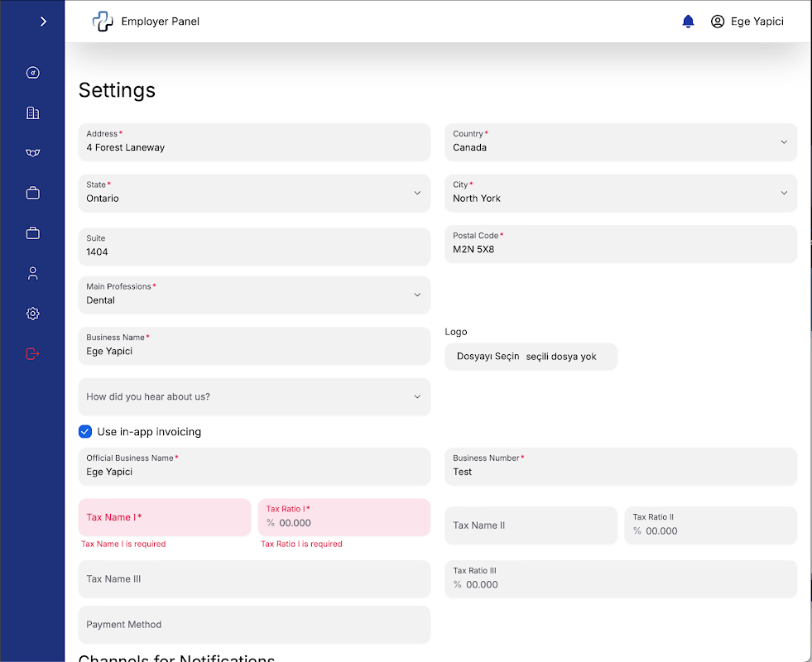The image size is (812, 662).
Task: Expand the Main Professions dropdown
Action: pyautogui.click(x=254, y=295)
